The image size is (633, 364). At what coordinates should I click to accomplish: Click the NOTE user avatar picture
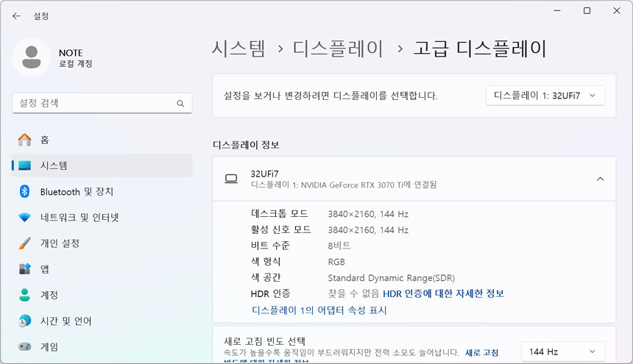coord(32,57)
